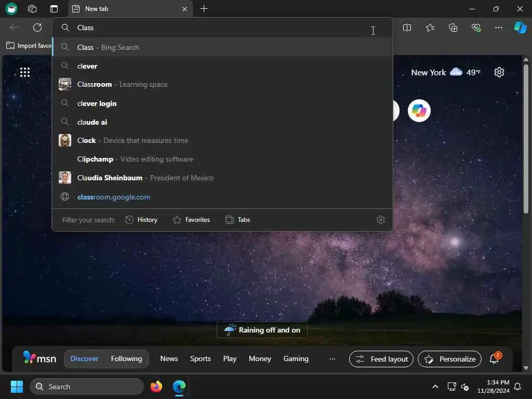The image size is (532, 399).
Task: Open Windows notification center bell
Action: 518,387
